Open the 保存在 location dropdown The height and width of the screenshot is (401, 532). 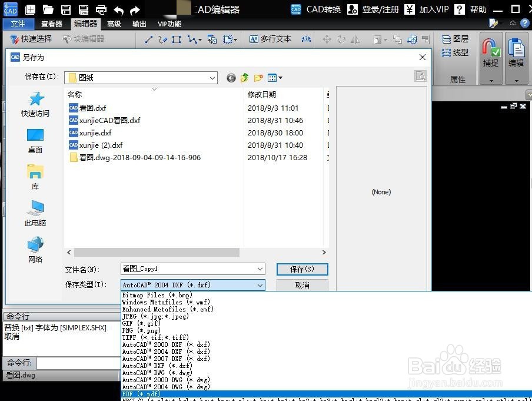coord(212,77)
